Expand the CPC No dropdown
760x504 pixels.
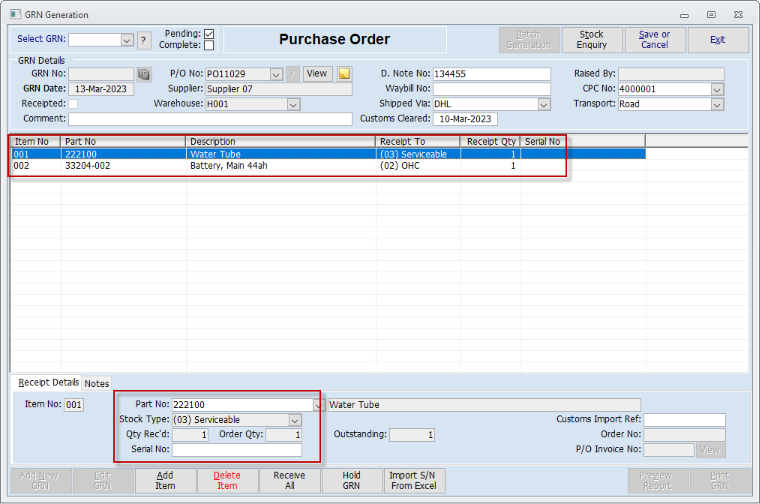pyautogui.click(x=717, y=89)
